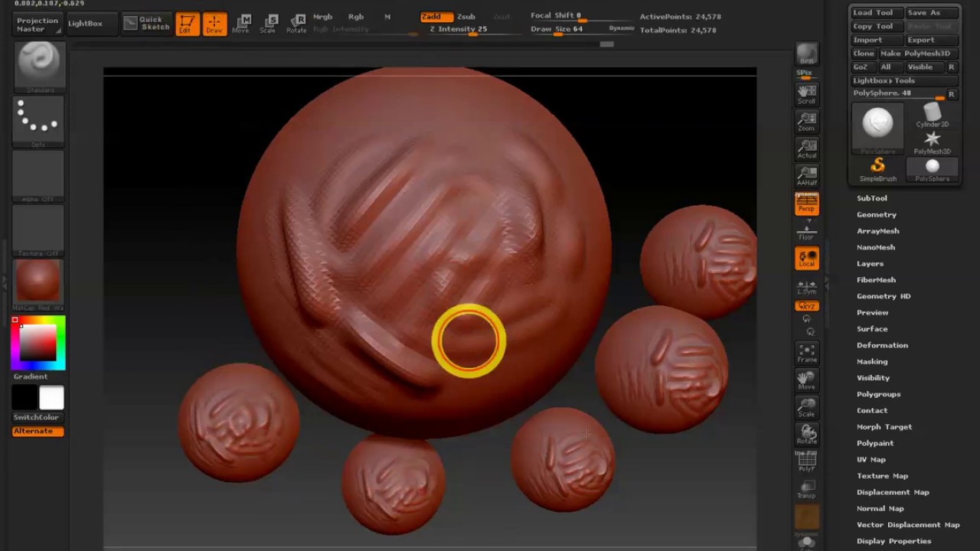Toggle PolyF wireframe display
This screenshot has width=980, height=551.
tap(807, 461)
